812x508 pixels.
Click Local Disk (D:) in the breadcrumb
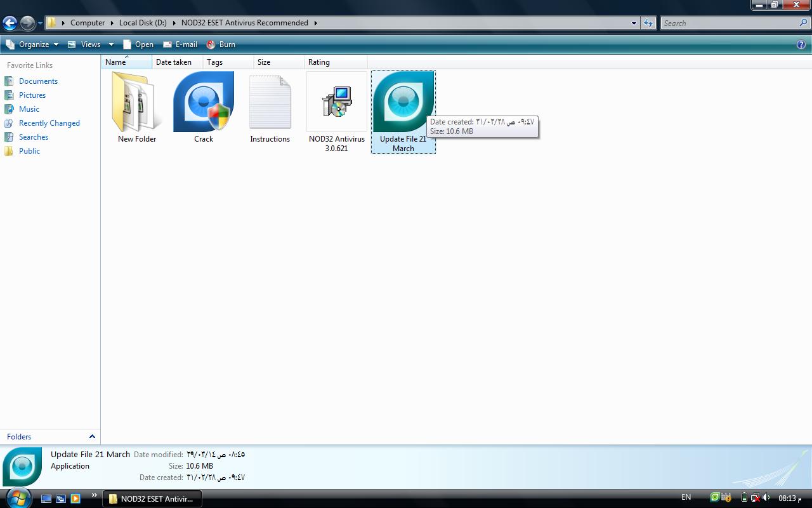pos(143,23)
